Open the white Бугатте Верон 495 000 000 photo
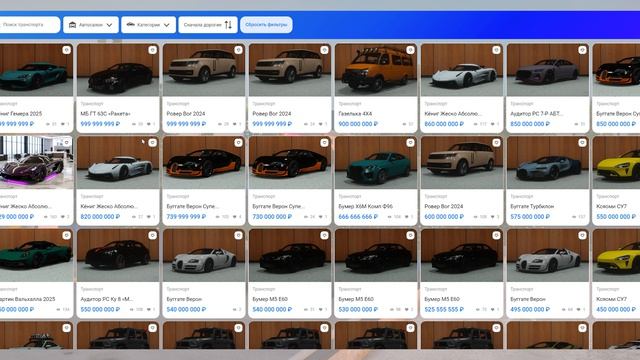The height and width of the screenshot is (360, 640). click(x=548, y=255)
